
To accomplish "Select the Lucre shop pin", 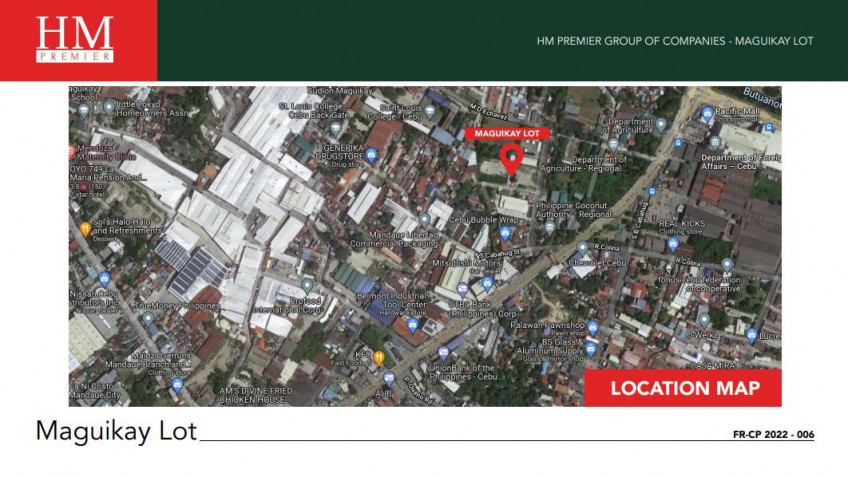I will [x=751, y=335].
